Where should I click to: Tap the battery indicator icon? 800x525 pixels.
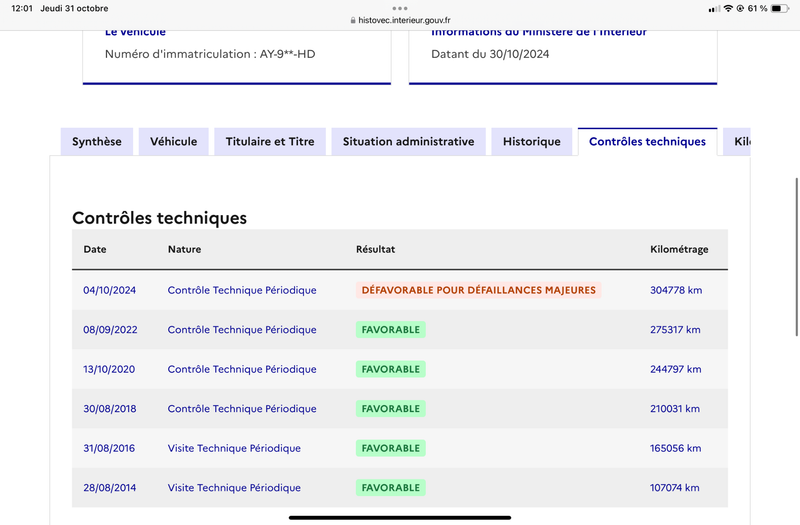coord(780,8)
